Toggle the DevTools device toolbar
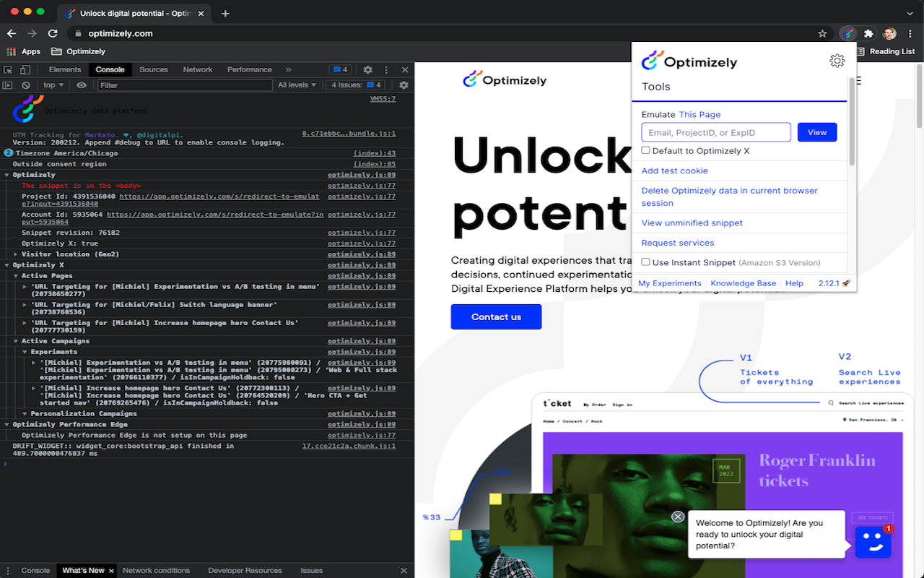The width and height of the screenshot is (924, 578). [25, 70]
